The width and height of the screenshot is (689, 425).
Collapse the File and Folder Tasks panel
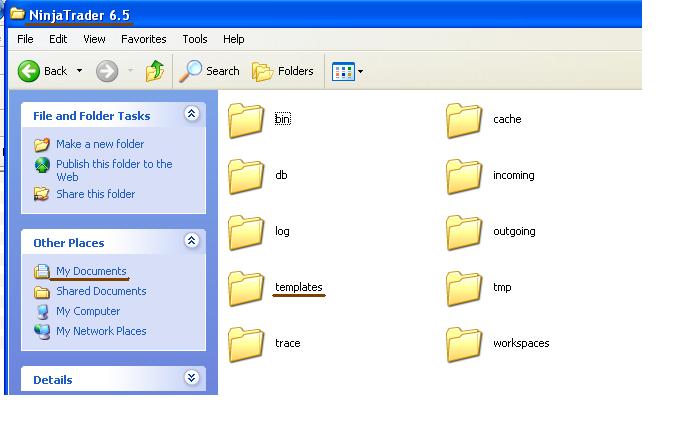[192, 114]
